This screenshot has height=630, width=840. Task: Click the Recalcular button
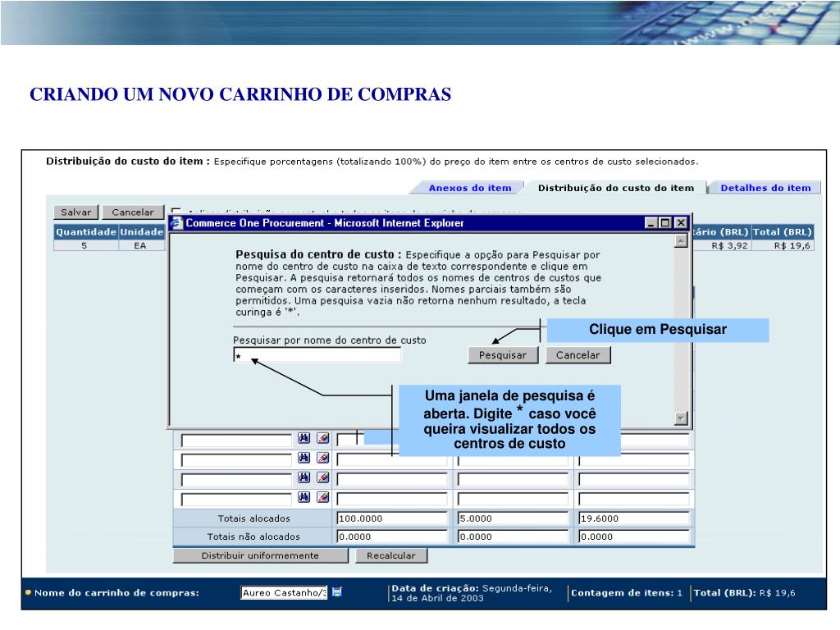coord(391,555)
